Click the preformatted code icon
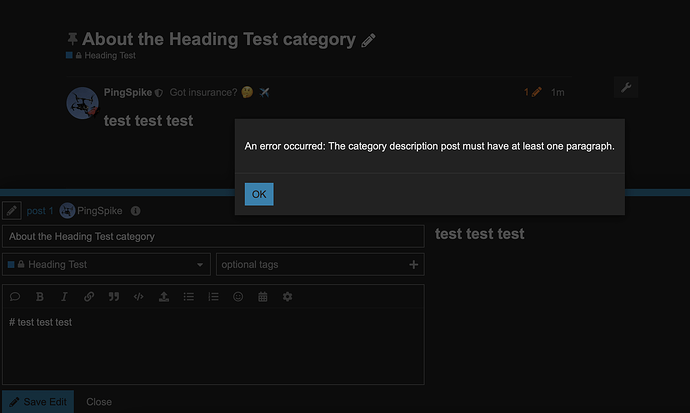690x413 pixels. coord(139,297)
